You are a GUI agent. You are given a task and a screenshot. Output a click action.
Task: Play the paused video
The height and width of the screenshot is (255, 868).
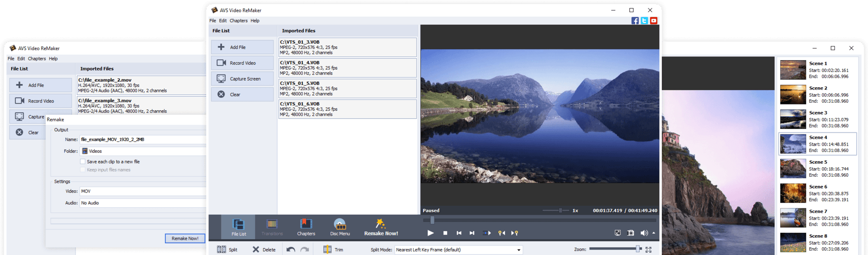coord(430,233)
